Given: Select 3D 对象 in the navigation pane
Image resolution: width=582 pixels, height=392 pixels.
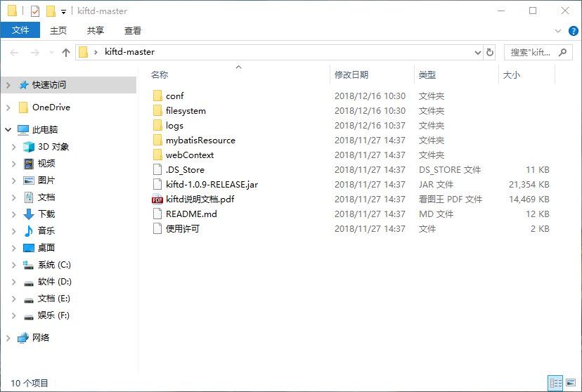Looking at the screenshot, I should pos(53,147).
